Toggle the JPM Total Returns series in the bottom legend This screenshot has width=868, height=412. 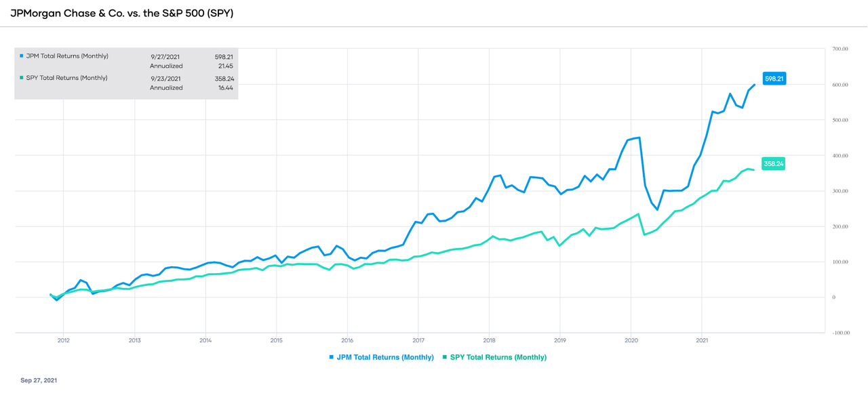point(385,357)
